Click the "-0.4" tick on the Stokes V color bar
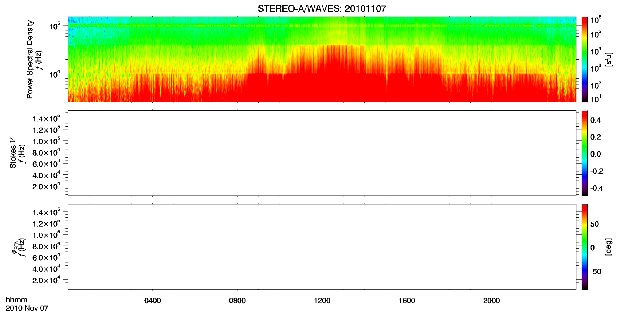 [597, 188]
